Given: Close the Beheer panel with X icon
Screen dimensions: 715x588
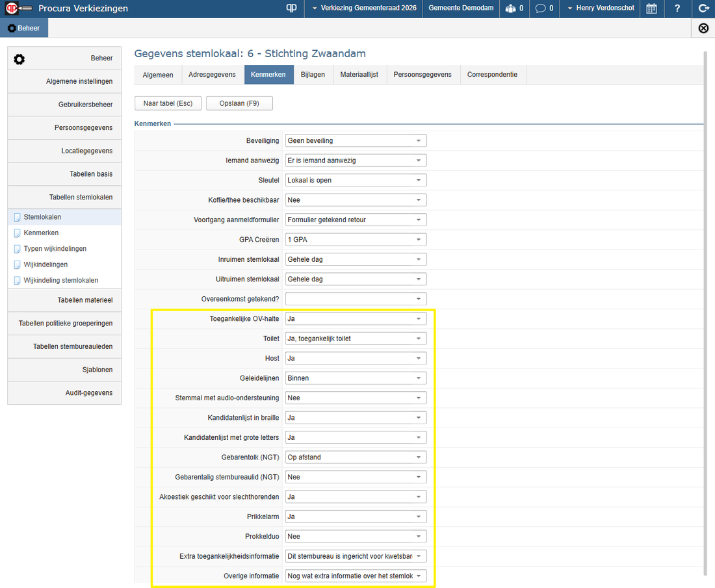Looking at the screenshot, I should click(x=703, y=28).
